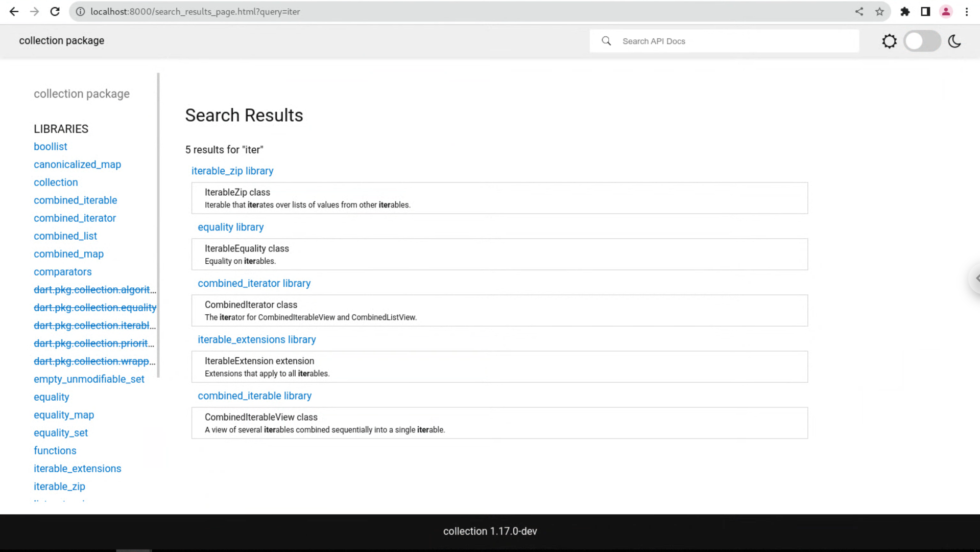Click the collection package header title
980x552 pixels.
pyautogui.click(x=61, y=40)
